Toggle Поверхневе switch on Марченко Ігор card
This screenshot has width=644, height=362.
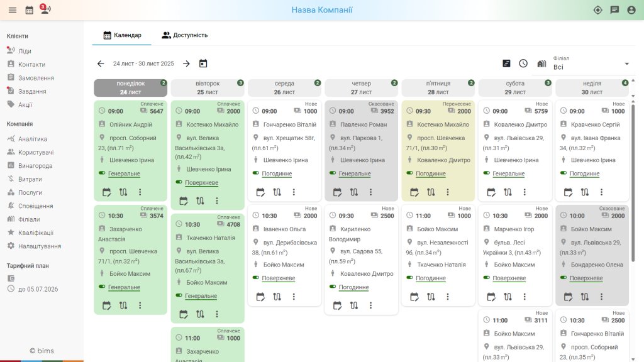486,277
